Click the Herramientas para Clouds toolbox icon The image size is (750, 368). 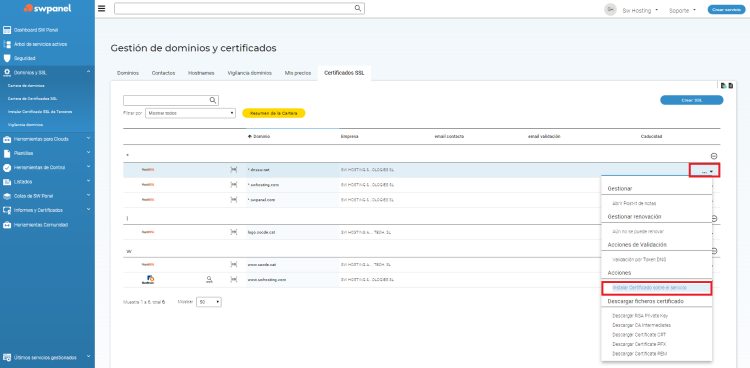click(x=7, y=139)
